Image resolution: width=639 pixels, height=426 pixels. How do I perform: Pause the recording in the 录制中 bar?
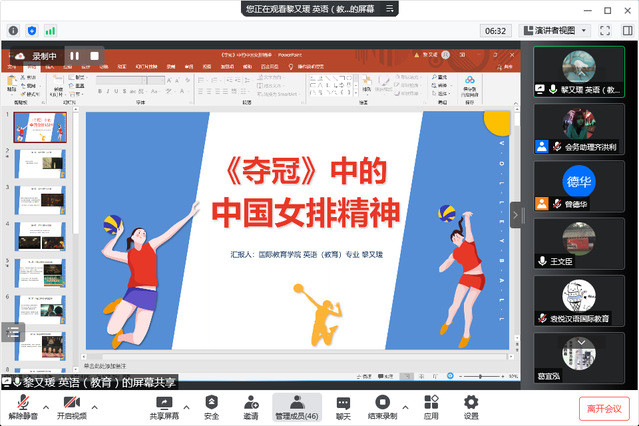(74, 56)
